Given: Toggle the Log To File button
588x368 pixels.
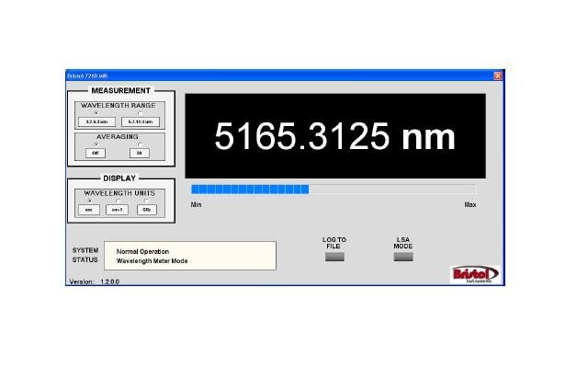Looking at the screenshot, I should (x=334, y=257).
